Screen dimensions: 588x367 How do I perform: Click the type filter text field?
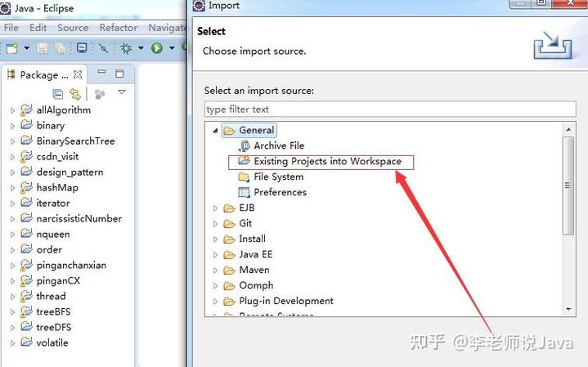point(384,109)
